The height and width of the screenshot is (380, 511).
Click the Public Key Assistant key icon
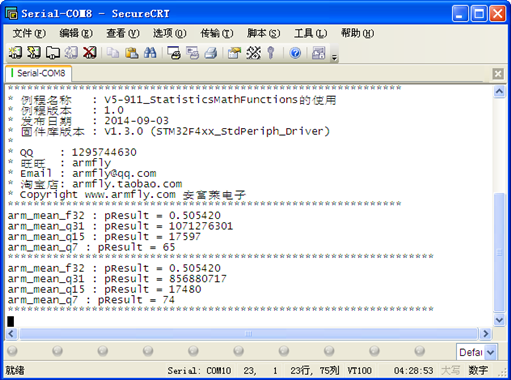(271, 53)
